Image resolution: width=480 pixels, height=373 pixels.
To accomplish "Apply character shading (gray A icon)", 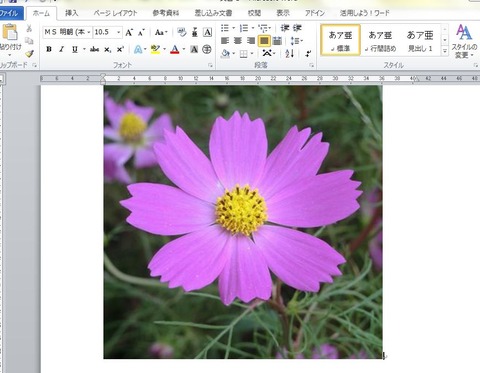I will click(194, 49).
